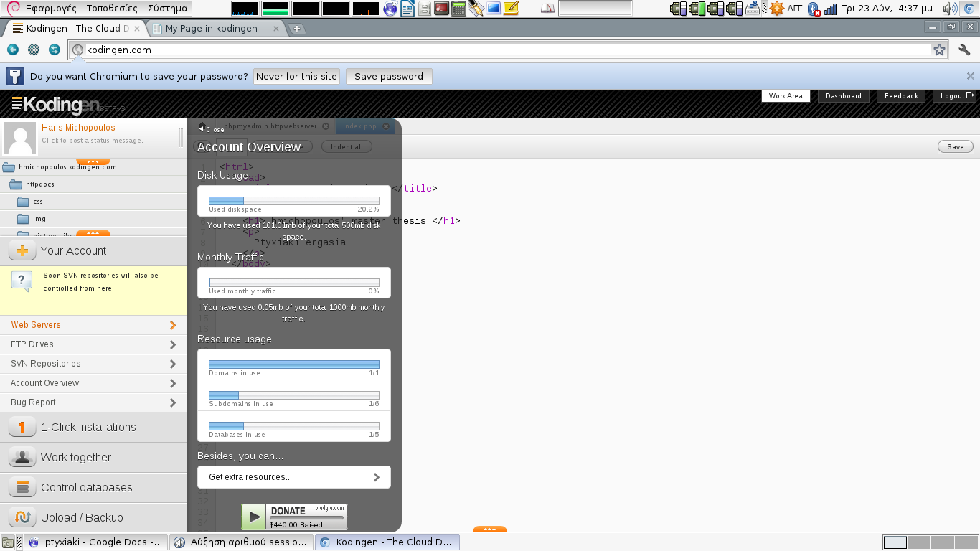This screenshot has width=980, height=551.
Task: Open Σύστημα menu
Action: point(167,9)
